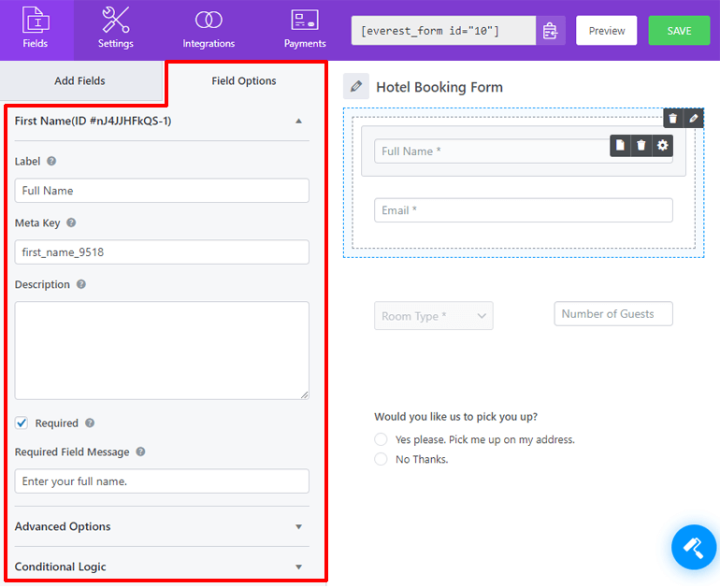
Task: Show help tooltip for Description
Action: (x=81, y=284)
